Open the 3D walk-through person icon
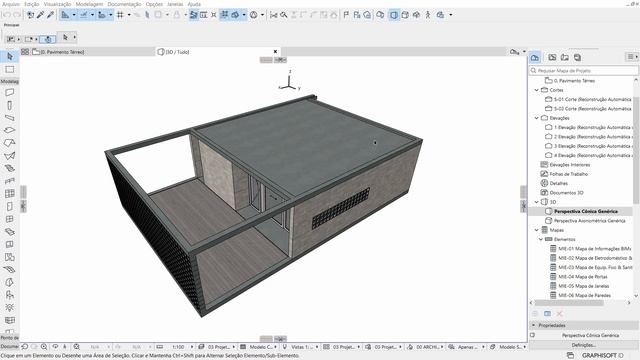This screenshot has width=640, height=360. 428,15
